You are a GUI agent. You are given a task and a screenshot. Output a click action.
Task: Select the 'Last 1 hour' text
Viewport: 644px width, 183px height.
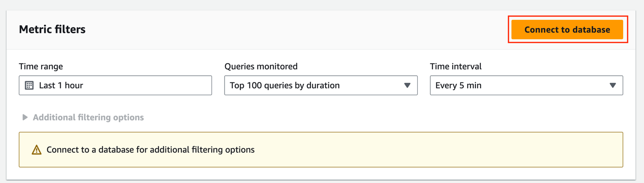coord(61,85)
